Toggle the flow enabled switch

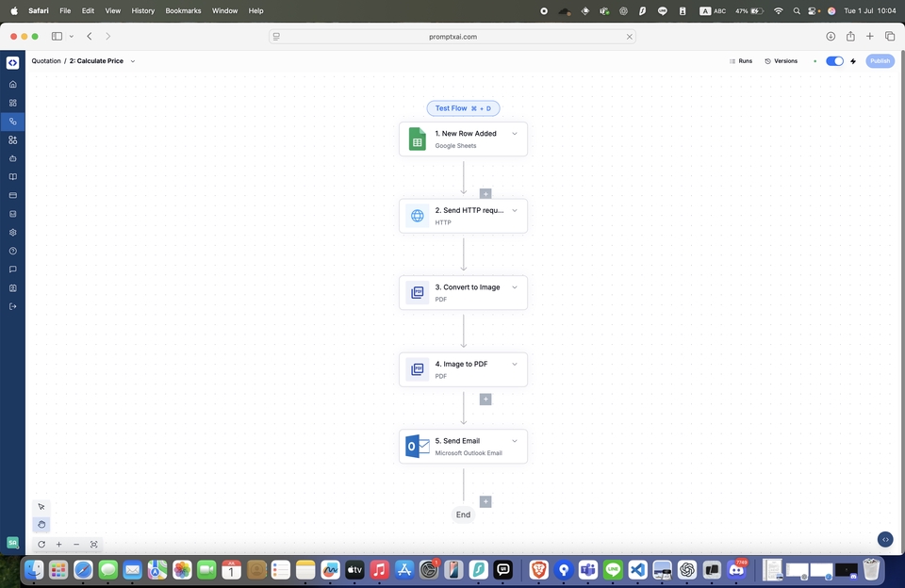[834, 61]
